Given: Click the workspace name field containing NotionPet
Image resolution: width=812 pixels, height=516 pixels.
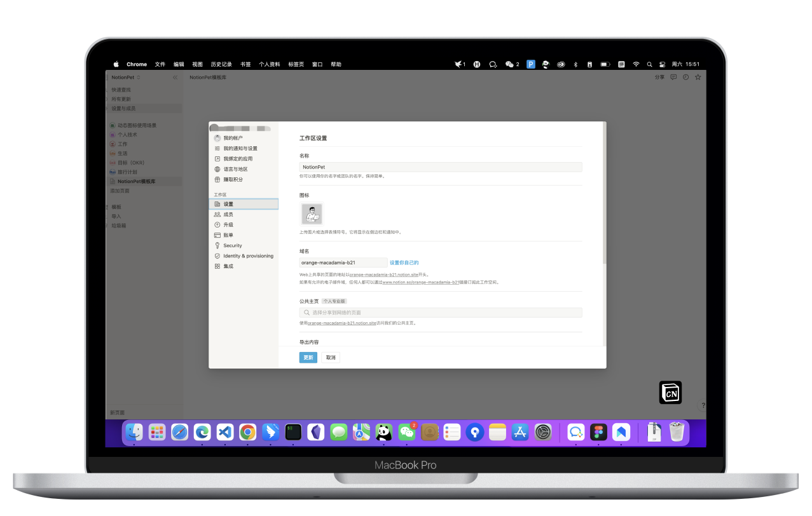Looking at the screenshot, I should tap(441, 167).
